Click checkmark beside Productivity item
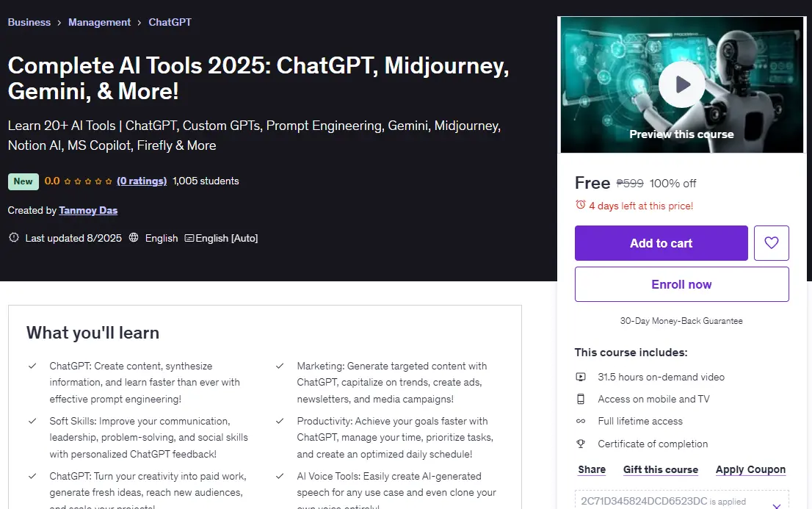This screenshot has height=509, width=812. point(280,421)
